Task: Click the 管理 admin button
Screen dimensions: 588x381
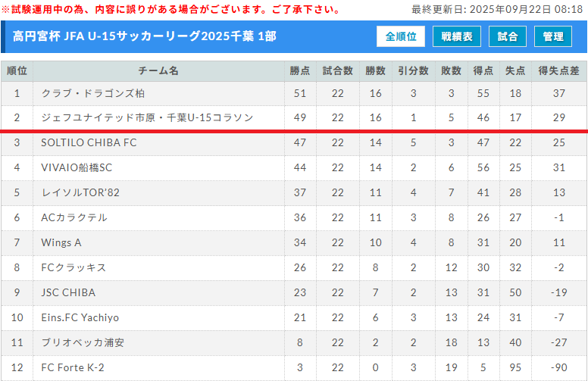Action: point(553,36)
